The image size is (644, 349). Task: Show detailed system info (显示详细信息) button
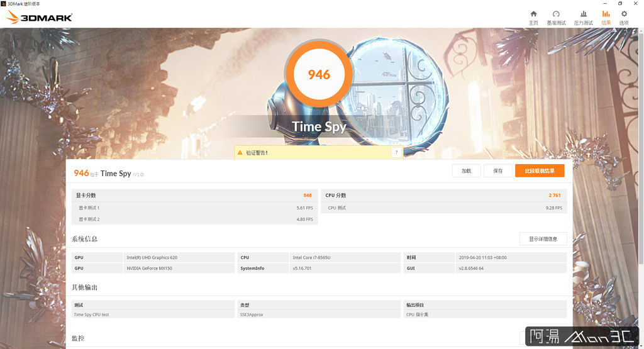[543, 239]
